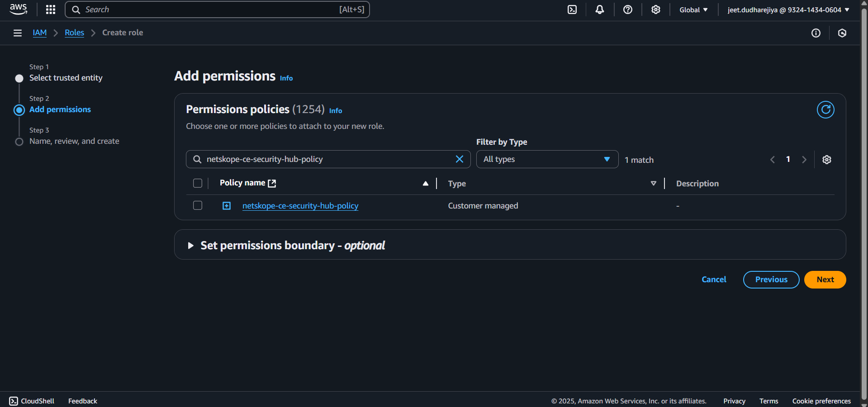Open Info link next to Permissions policies
The width and height of the screenshot is (868, 407).
coord(336,111)
